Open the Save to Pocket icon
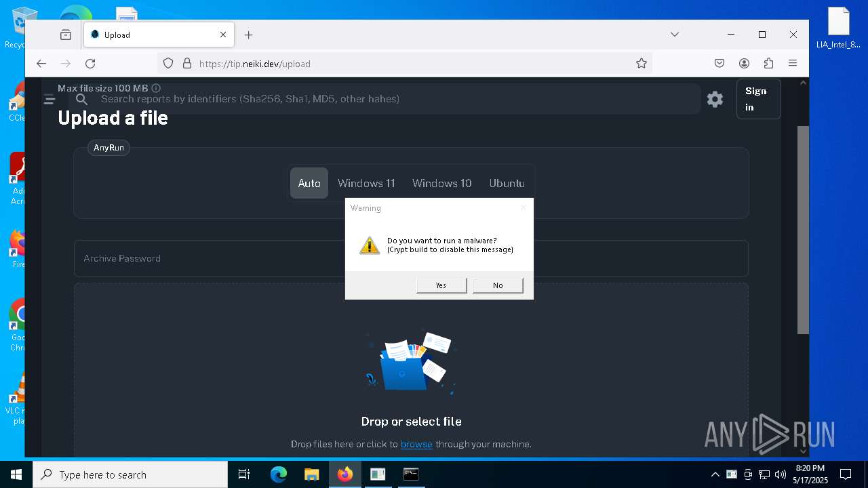This screenshot has width=868, height=488. tap(719, 64)
